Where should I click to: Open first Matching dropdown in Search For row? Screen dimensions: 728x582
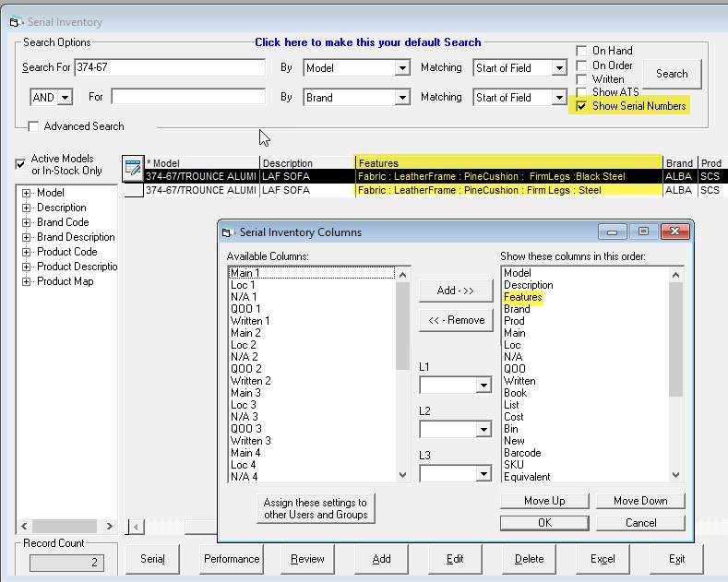pyautogui.click(x=559, y=68)
